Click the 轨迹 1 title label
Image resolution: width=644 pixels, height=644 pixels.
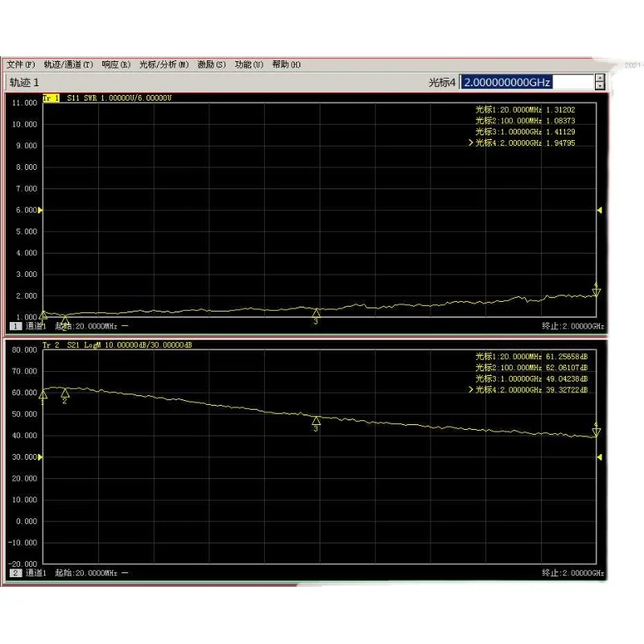point(24,83)
